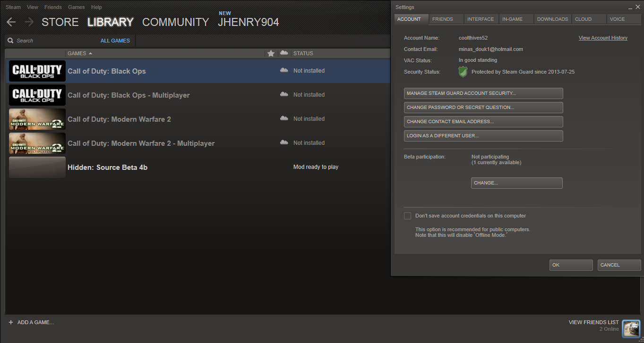The width and height of the screenshot is (644, 343).
Task: Select Call of Duty: Black Ops thumbnail
Action: pyautogui.click(x=37, y=71)
